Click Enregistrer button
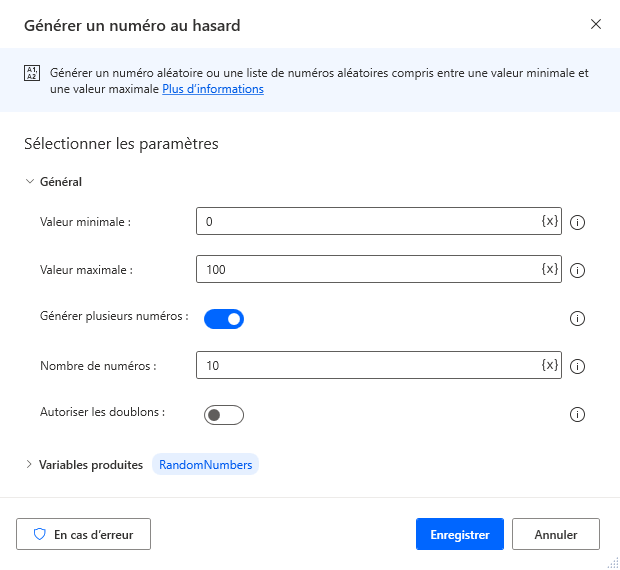 pos(460,534)
